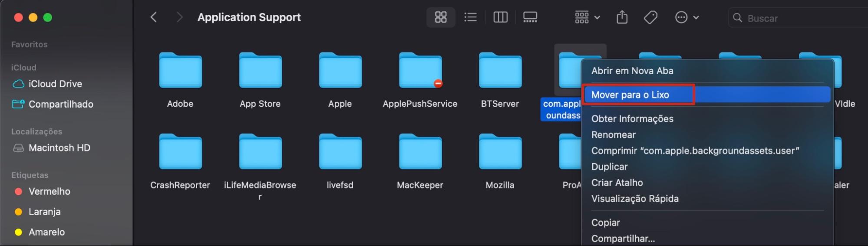Switch to column view
The image size is (868, 246).
pos(500,17)
